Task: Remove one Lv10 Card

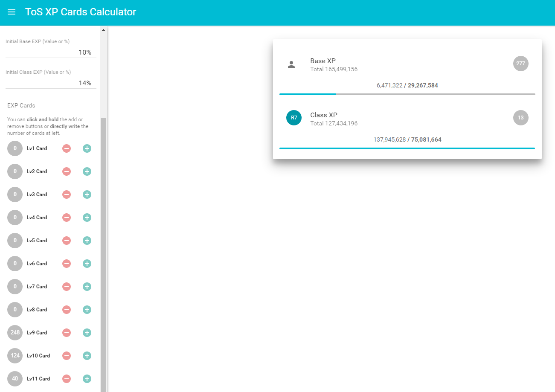Action: [67, 356]
